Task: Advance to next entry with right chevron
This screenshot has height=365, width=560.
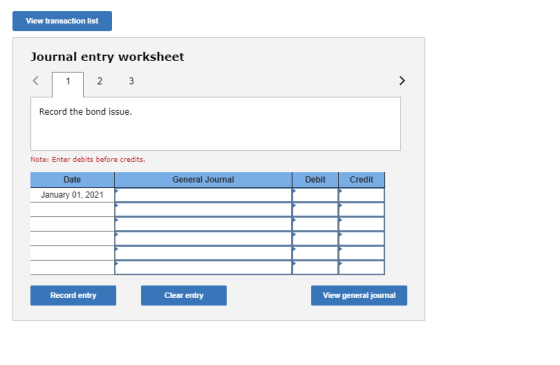Action: coord(402,81)
